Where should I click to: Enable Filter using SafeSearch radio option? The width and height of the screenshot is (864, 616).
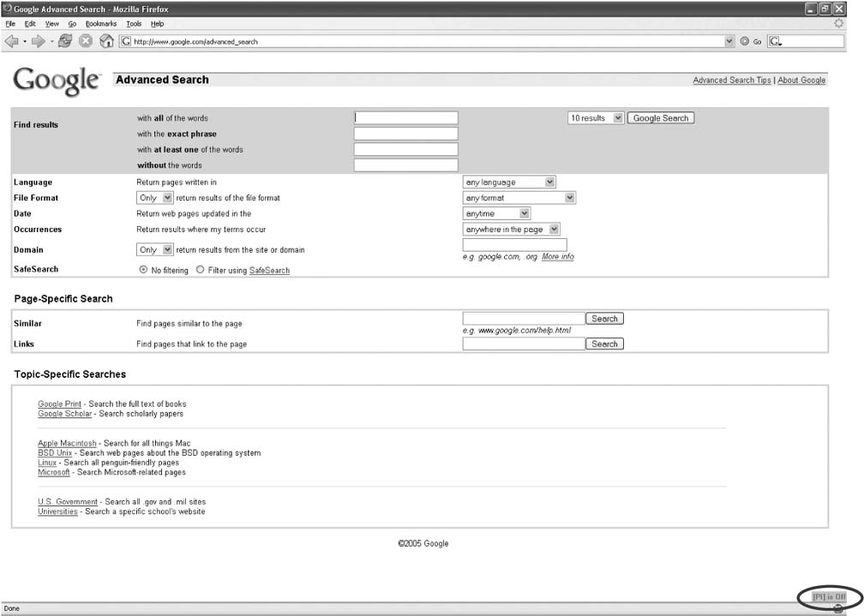point(200,270)
